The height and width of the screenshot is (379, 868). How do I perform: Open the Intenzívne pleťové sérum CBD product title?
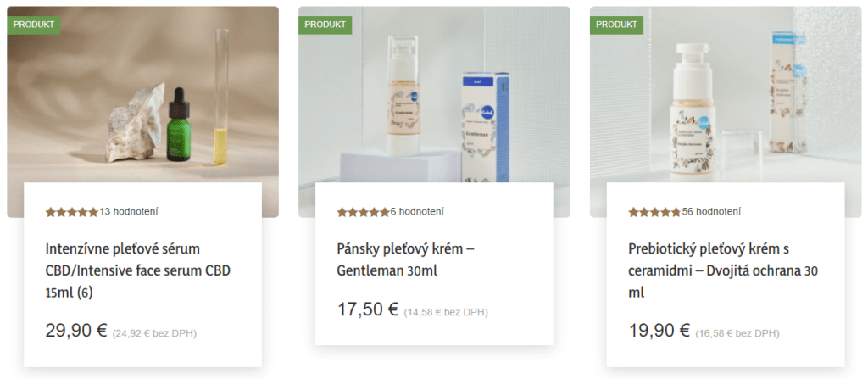(138, 270)
